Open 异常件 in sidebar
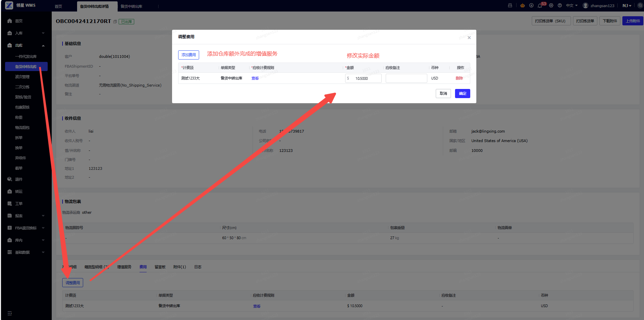The height and width of the screenshot is (320, 644). pyautogui.click(x=20, y=158)
